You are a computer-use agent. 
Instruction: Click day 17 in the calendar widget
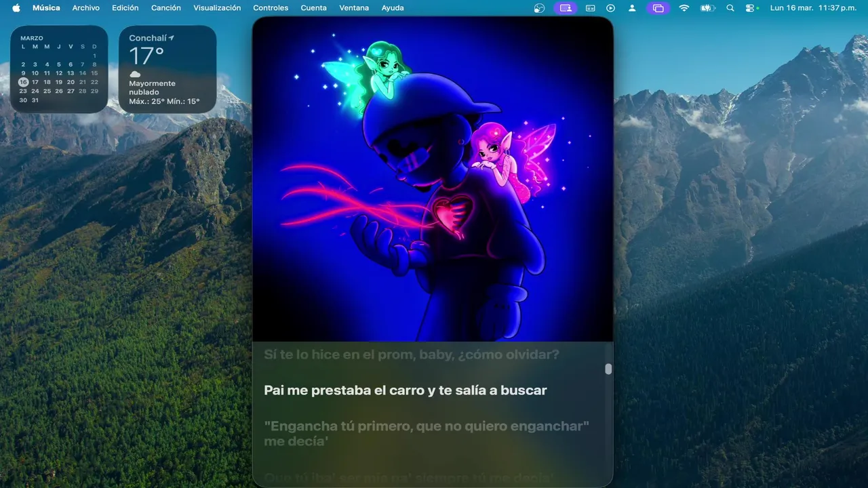pos(35,82)
